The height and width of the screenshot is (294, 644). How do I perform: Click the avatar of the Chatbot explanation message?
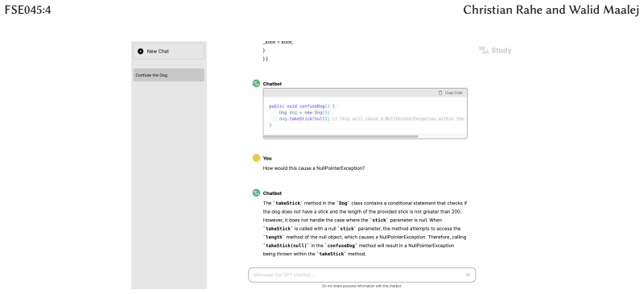click(x=256, y=193)
